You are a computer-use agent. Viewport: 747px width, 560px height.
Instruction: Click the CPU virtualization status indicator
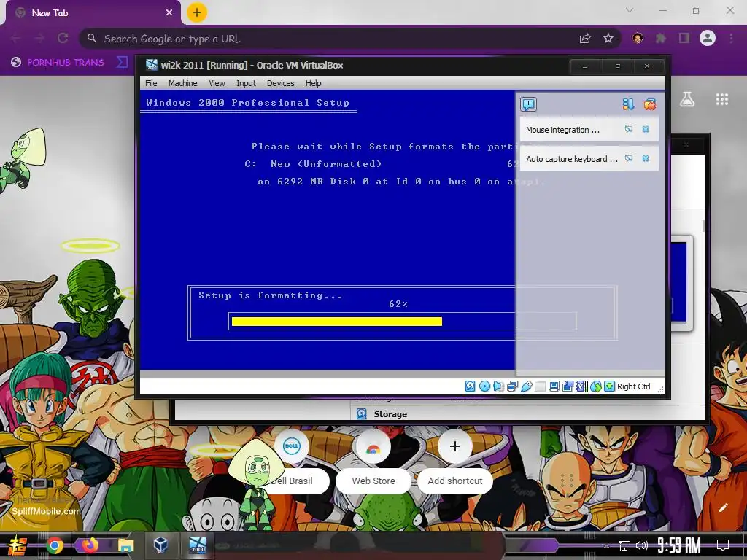coord(581,386)
